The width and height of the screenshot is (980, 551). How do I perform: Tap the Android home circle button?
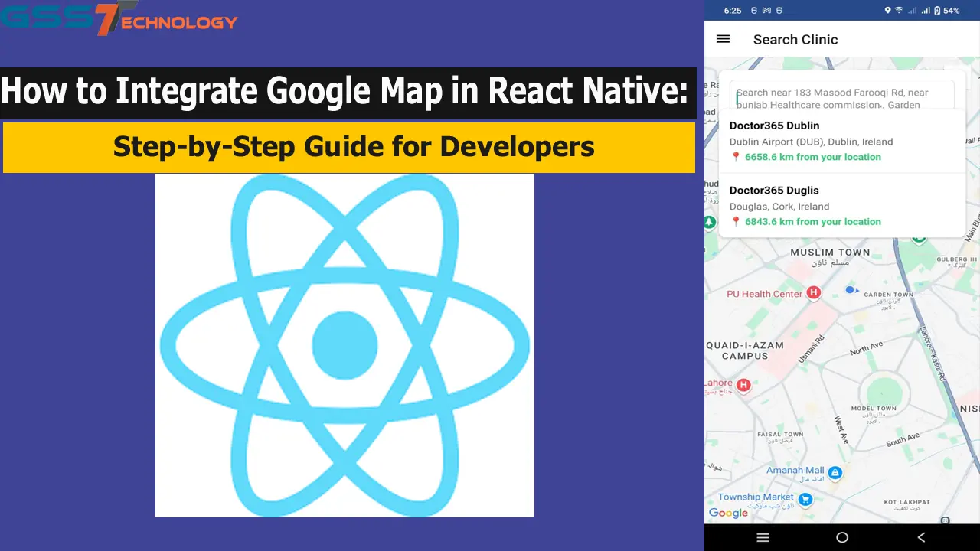(x=842, y=538)
